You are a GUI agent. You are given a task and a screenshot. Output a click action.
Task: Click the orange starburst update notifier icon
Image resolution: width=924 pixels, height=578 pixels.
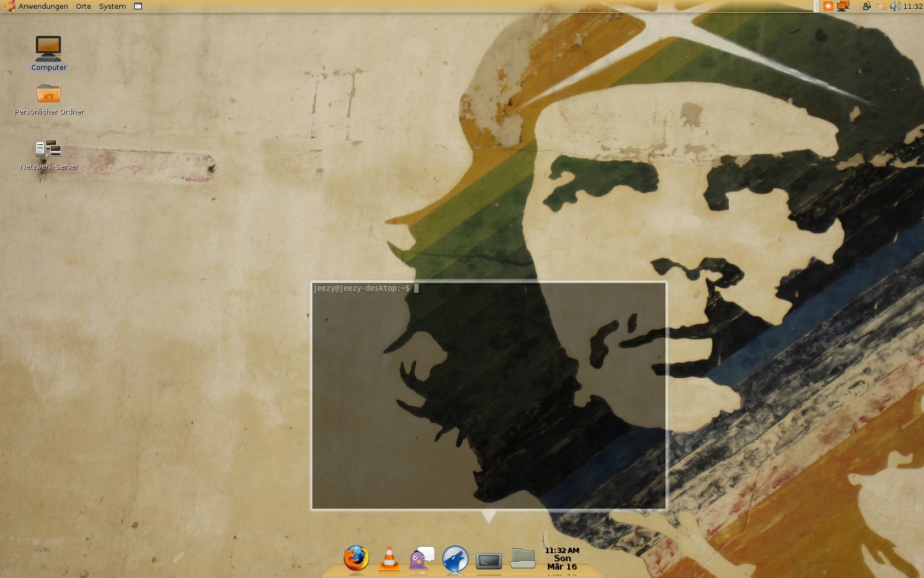pyautogui.click(x=828, y=6)
